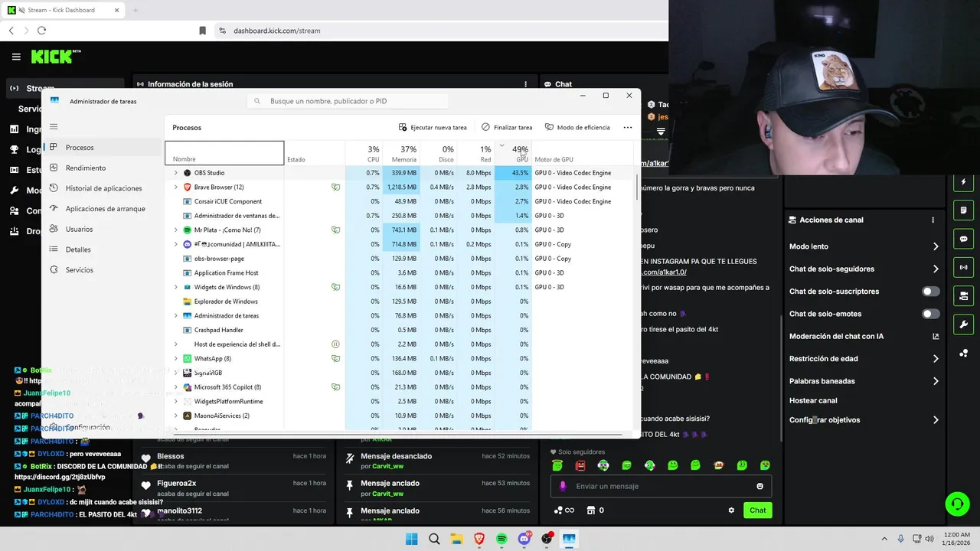Open Chat de solo-seguidores options
The width and height of the screenshot is (980, 551).
point(936,269)
